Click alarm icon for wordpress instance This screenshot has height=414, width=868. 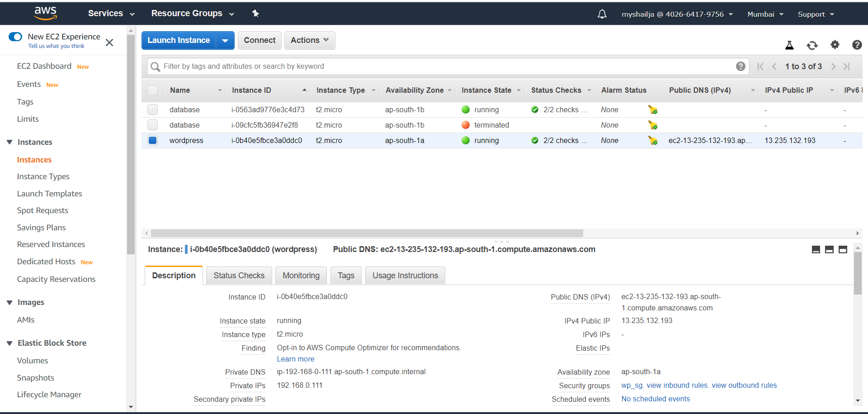point(652,140)
